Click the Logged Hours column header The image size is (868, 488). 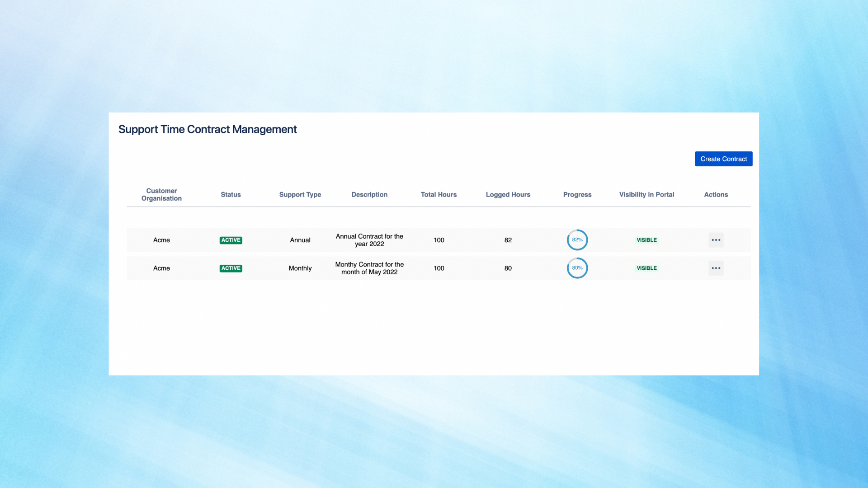[x=508, y=194]
